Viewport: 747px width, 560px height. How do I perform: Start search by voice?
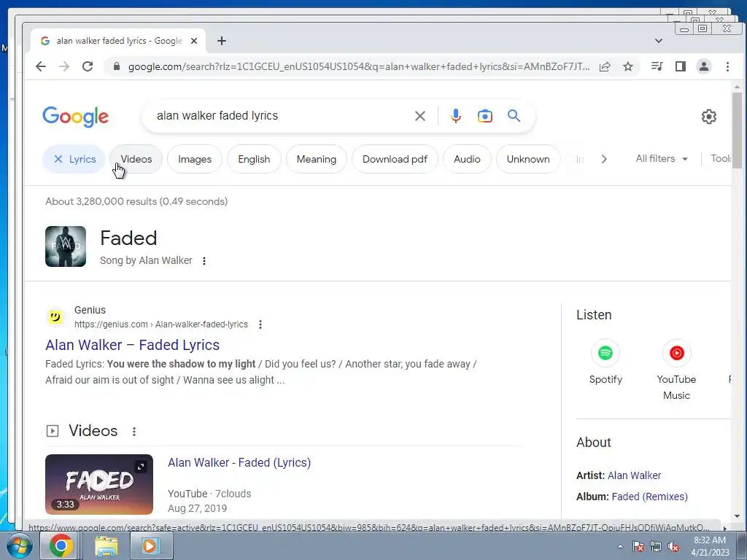456,116
